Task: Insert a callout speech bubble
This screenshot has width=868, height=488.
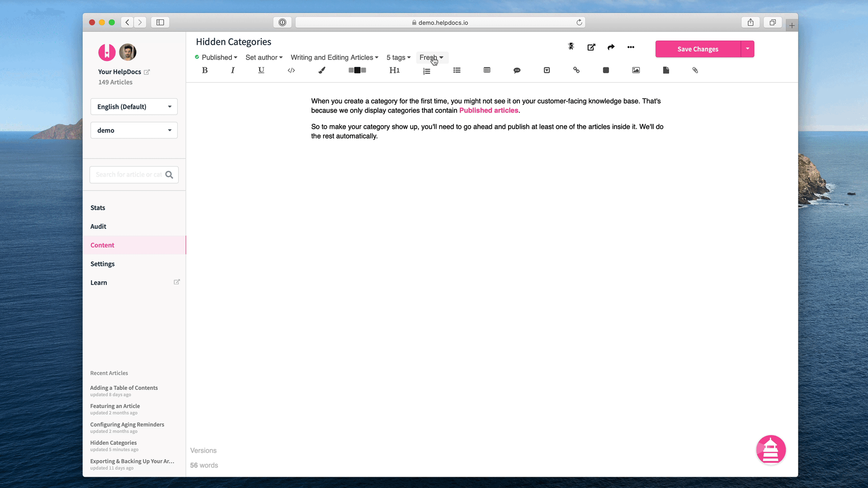Action: pyautogui.click(x=517, y=70)
